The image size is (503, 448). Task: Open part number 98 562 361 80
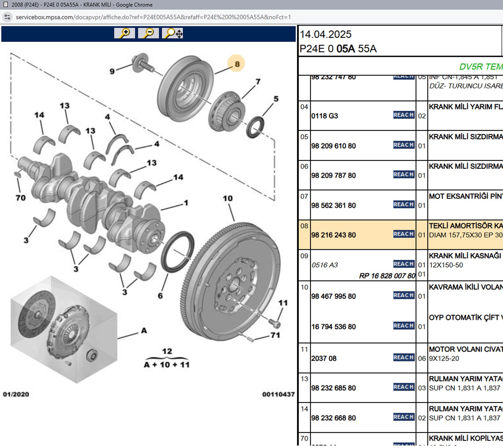[333, 206]
